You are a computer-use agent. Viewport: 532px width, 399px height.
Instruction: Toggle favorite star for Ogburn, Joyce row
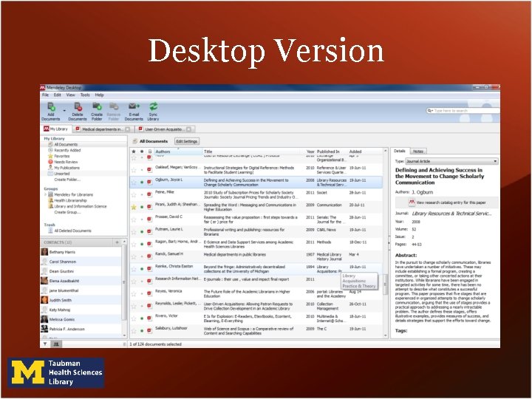134,183
